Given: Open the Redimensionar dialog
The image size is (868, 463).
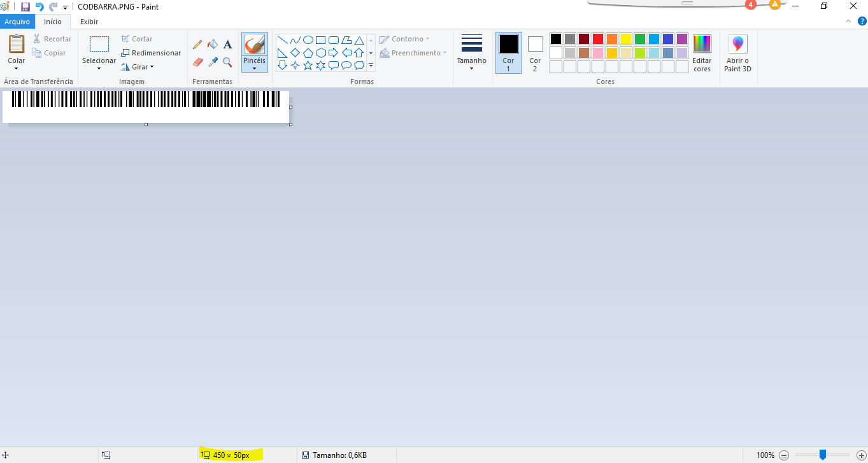Looking at the screenshot, I should coord(151,53).
